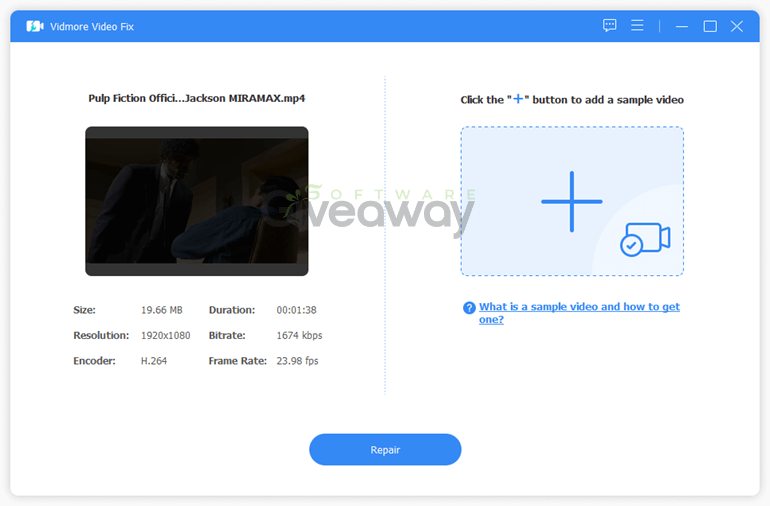770x506 pixels.
Task: Click the 'Size:' label
Action: tap(84, 310)
